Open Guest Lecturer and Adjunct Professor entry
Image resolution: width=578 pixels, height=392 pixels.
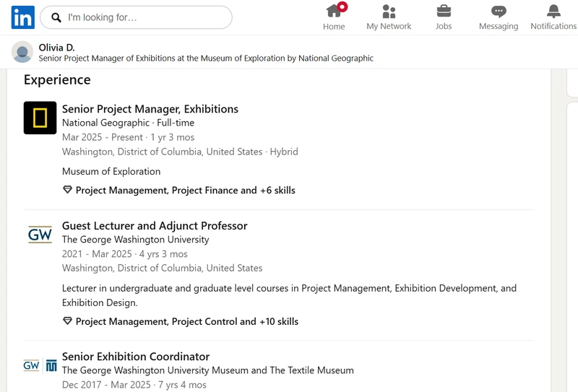tap(155, 225)
